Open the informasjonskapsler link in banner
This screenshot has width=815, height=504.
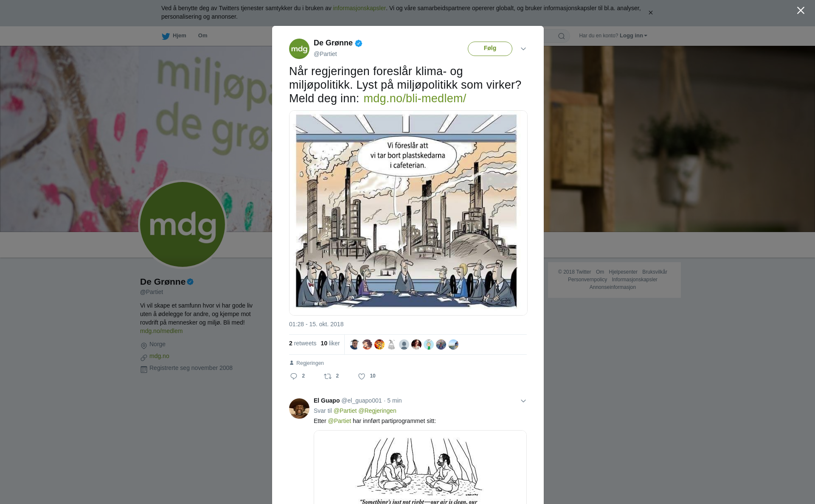click(x=359, y=8)
